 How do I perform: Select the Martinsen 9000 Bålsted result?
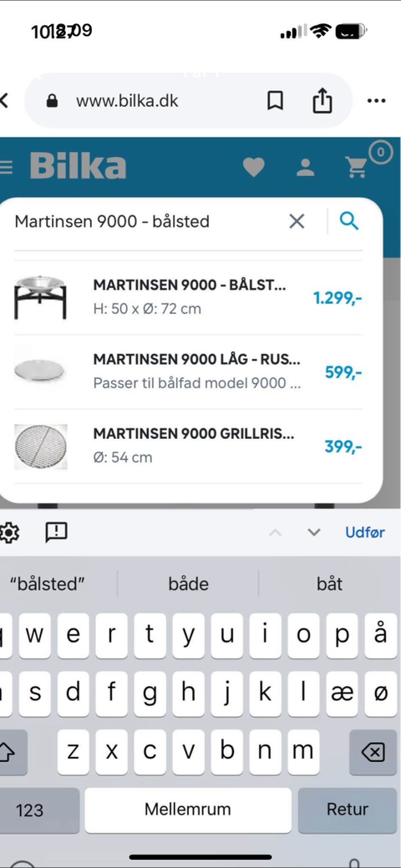(x=188, y=297)
